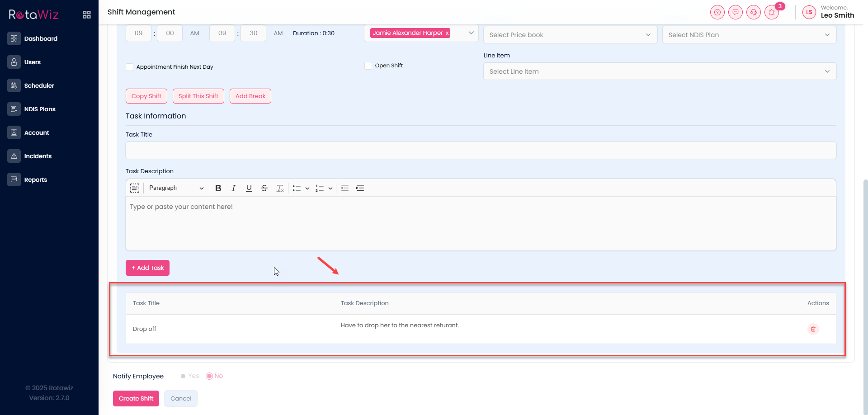
Task: Apply Strikethrough formatting
Action: pos(264,188)
